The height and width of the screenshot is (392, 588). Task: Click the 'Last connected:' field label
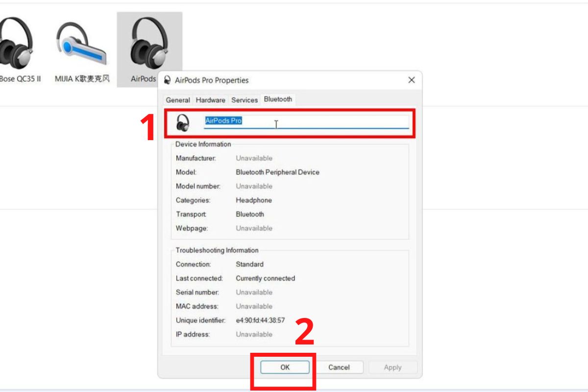199,278
